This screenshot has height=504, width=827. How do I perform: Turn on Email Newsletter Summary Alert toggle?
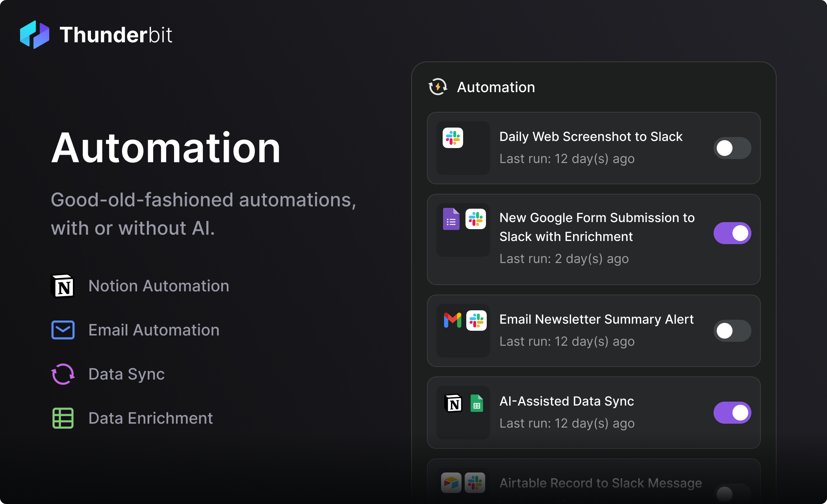coord(732,331)
